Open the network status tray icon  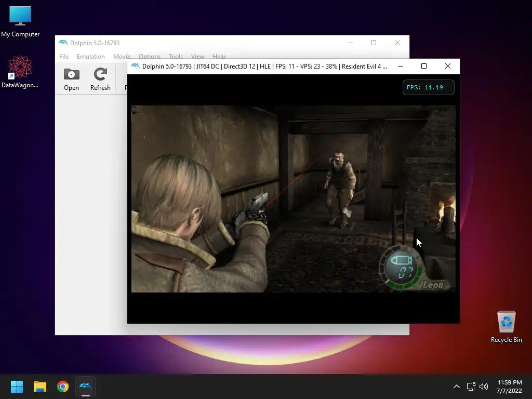click(471, 387)
